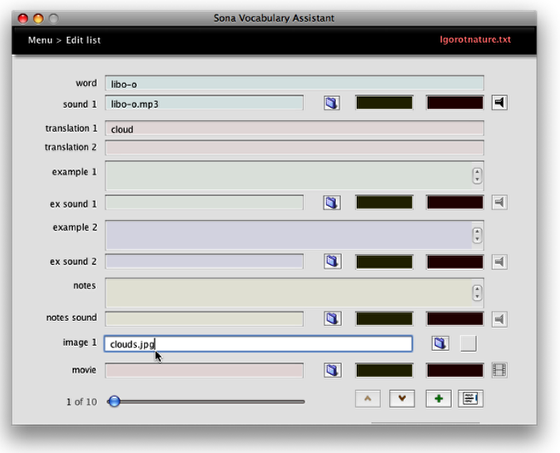The height and width of the screenshot is (453, 560).
Task: Click the Edit list breadcrumb
Action: point(83,40)
